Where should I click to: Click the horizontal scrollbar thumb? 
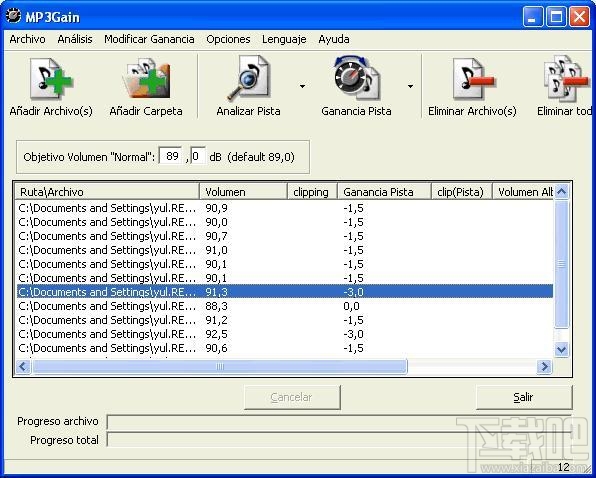coord(220,367)
